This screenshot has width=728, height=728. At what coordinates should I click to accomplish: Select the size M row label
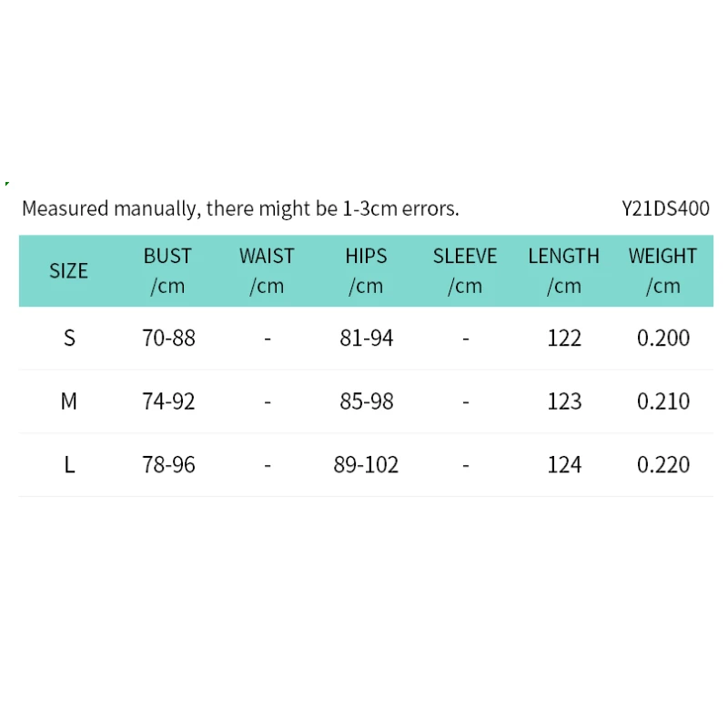(x=69, y=401)
